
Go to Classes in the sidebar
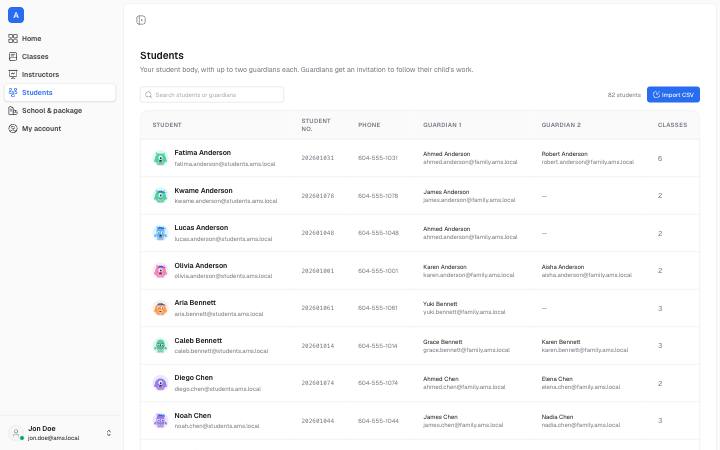60,56
